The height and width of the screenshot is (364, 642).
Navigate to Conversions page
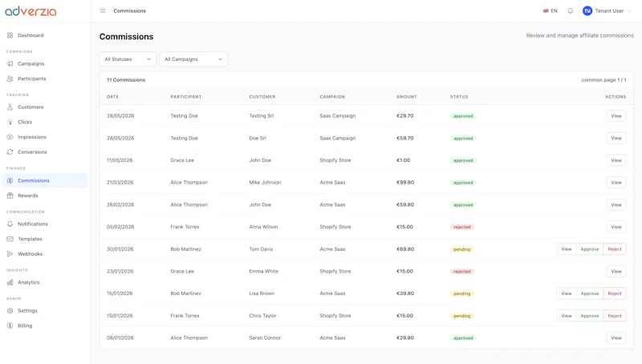[45, 152]
